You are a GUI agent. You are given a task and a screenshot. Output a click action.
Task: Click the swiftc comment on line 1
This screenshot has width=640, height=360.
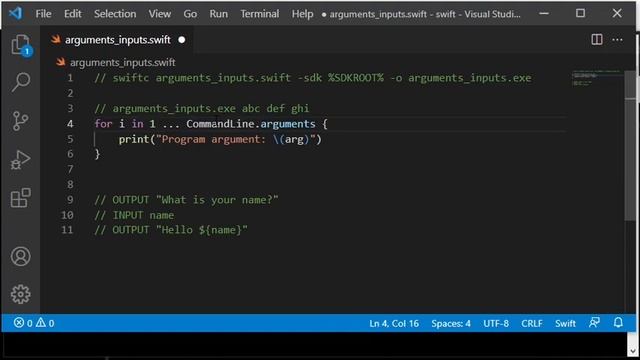313,78
